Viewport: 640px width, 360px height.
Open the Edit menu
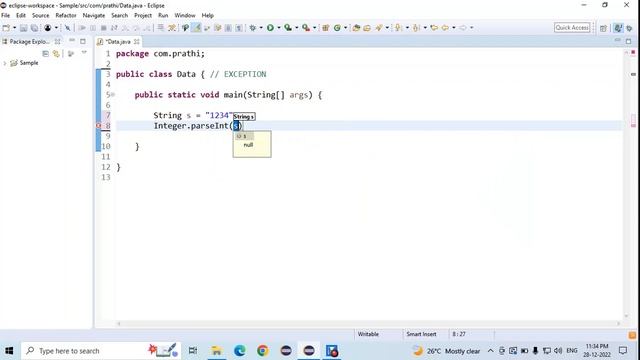(x=21, y=16)
